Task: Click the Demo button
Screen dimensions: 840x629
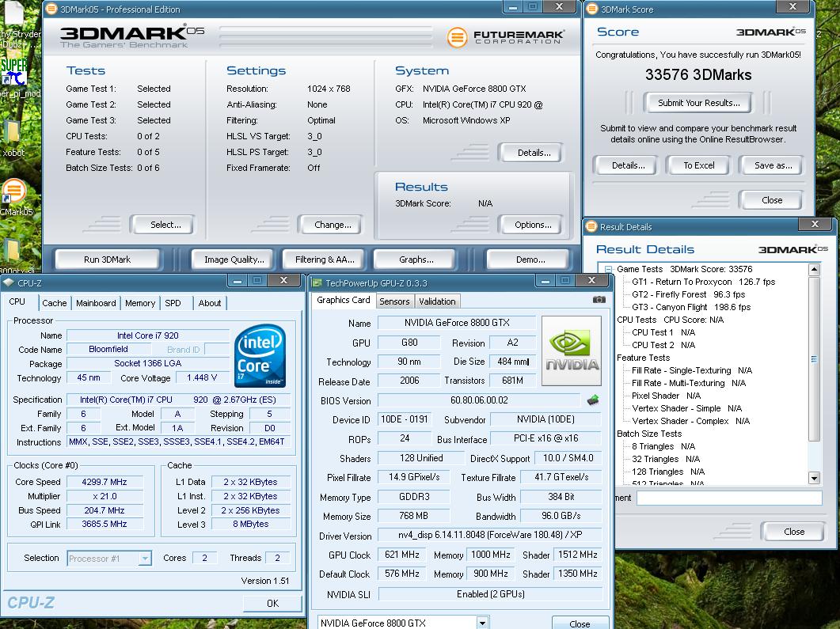Action: pos(530,260)
